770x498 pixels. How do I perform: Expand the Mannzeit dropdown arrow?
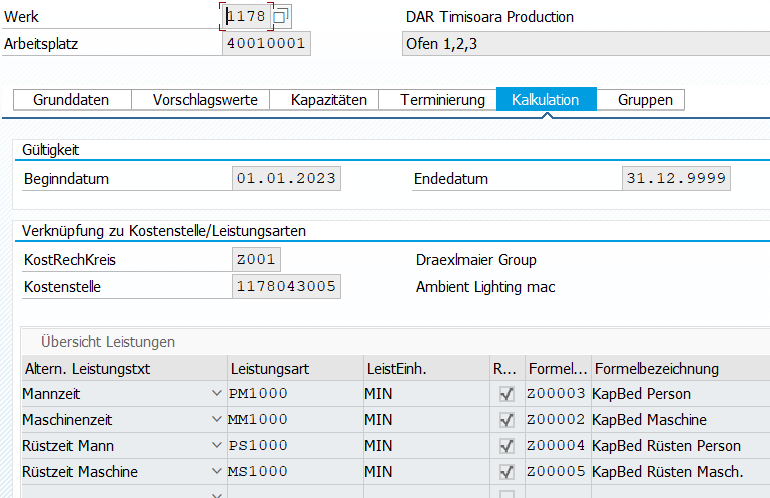[217, 394]
